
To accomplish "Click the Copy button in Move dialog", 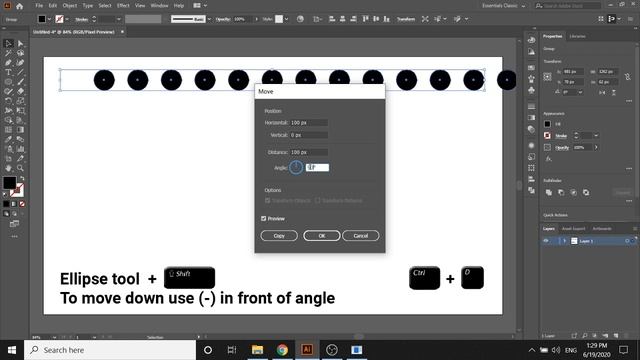I will click(279, 236).
